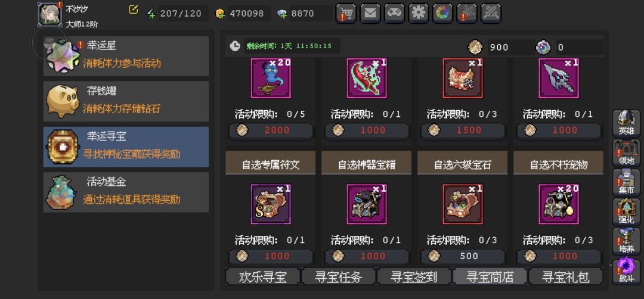Buy genie lamp item for 2000 coins
This screenshot has width=644, height=299.
point(271,130)
